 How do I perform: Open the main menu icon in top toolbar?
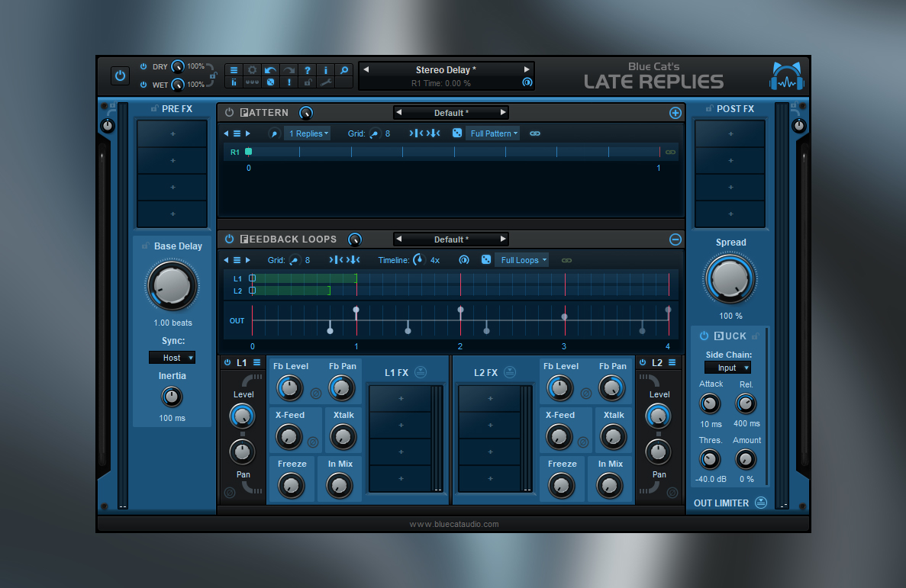click(x=234, y=70)
